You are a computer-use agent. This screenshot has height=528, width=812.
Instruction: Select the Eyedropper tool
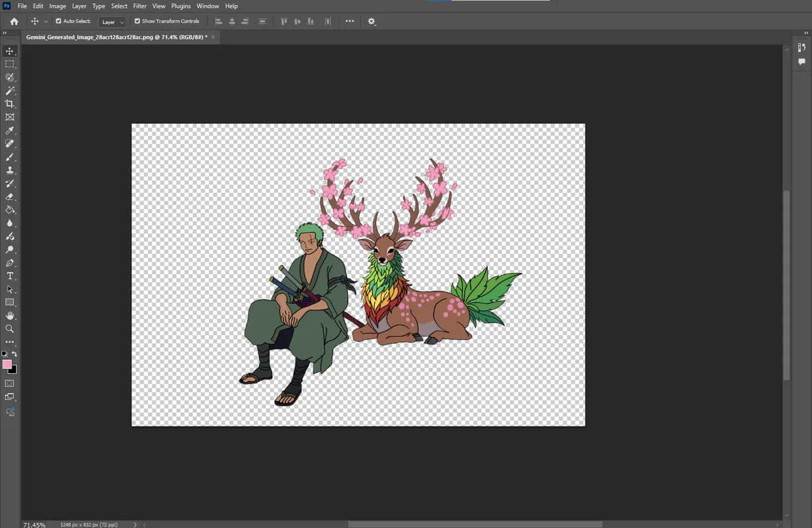(x=10, y=130)
